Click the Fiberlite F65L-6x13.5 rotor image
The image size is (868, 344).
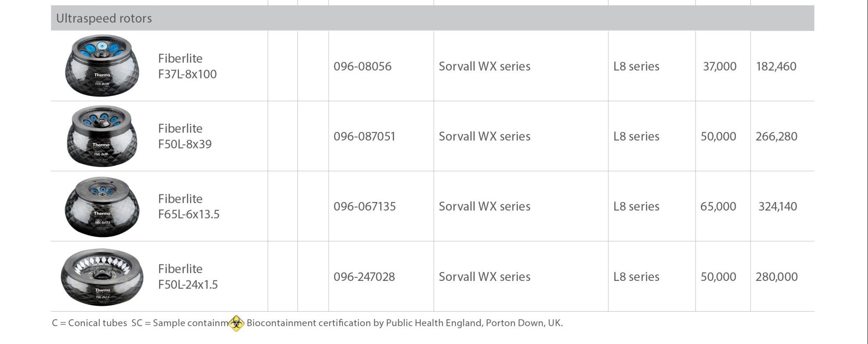(102, 206)
